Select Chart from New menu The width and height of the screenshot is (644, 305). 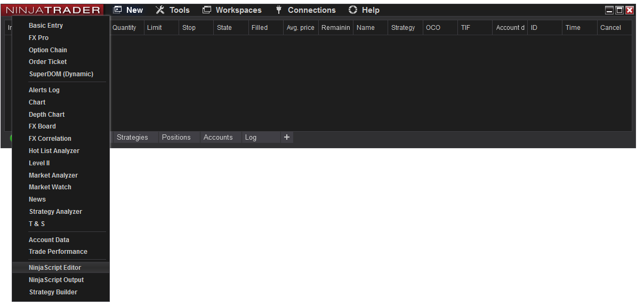click(x=37, y=102)
